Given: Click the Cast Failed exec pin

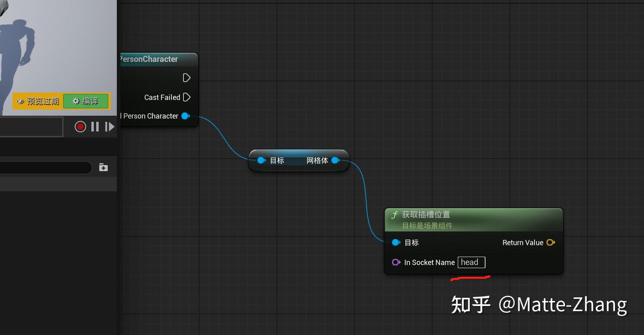Looking at the screenshot, I should [186, 97].
